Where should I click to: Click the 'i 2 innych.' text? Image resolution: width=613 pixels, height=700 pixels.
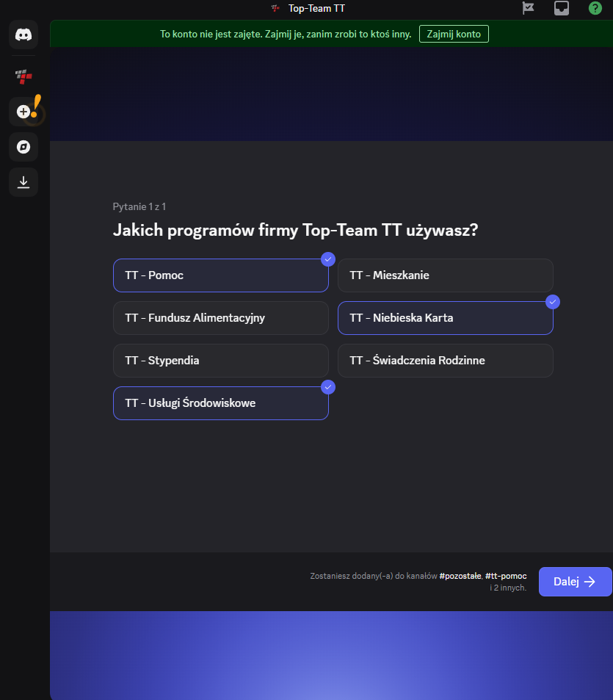[508, 588]
